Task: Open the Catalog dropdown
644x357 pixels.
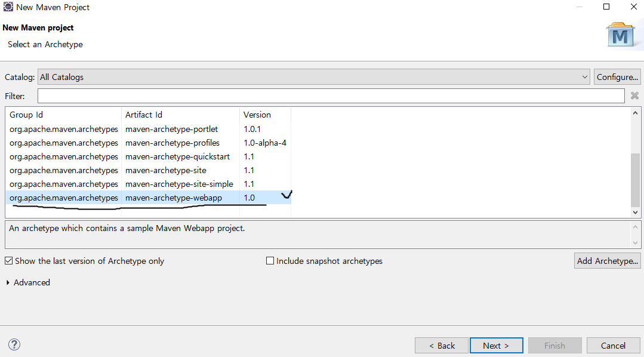Action: [x=314, y=77]
